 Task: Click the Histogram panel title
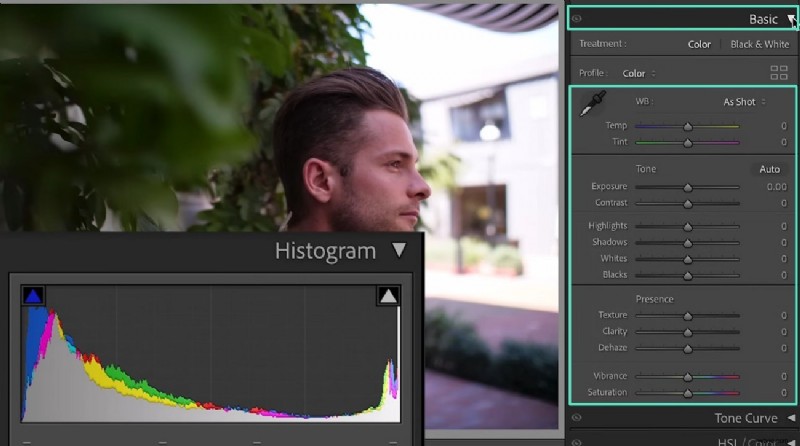[325, 251]
